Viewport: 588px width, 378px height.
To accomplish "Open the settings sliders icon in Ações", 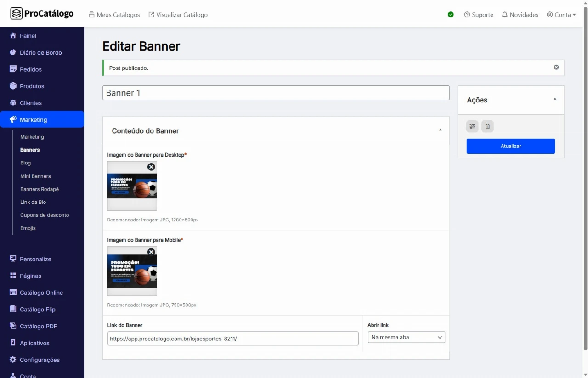I will click(x=472, y=126).
